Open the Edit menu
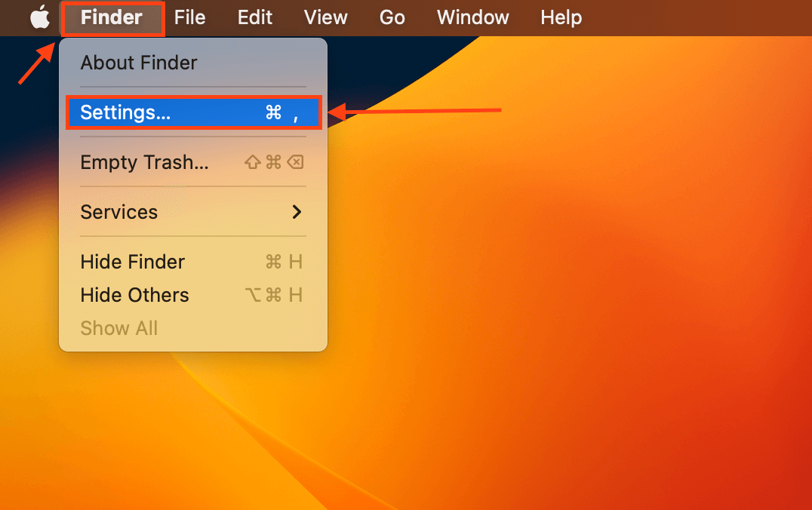Viewport: 812px width, 510px height. pyautogui.click(x=255, y=17)
